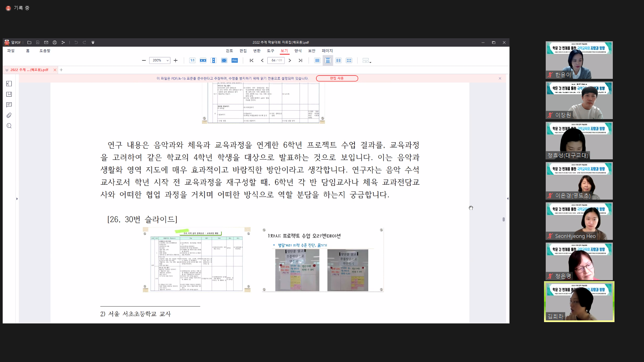Enter FULL screen view mode
Screen dimensions: 644x362
tap(235, 61)
